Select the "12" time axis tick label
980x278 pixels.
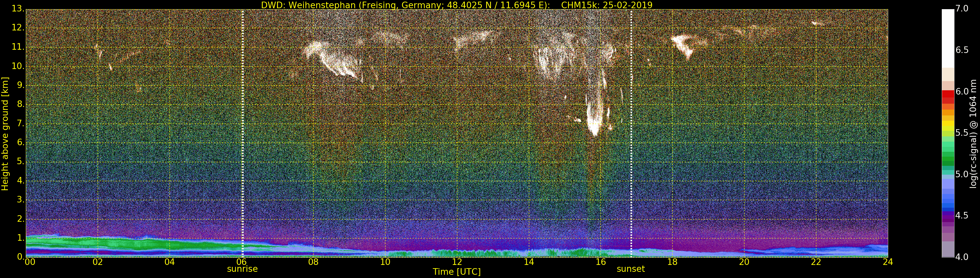[x=457, y=262]
